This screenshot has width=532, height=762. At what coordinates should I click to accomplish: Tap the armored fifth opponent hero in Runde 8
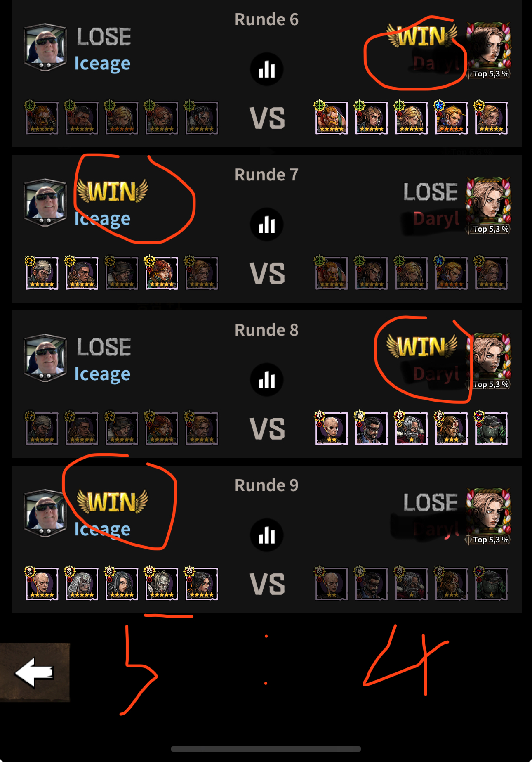491,428
